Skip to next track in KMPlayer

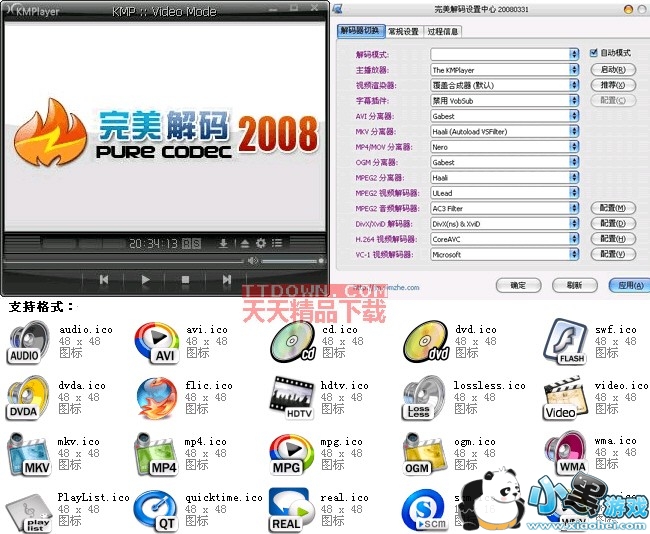click(x=226, y=280)
